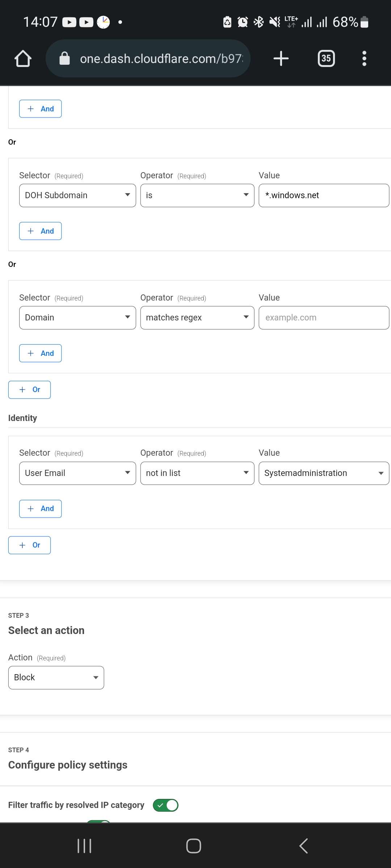Add And condition under User Email rule
The width and height of the screenshot is (391, 868).
(40, 509)
